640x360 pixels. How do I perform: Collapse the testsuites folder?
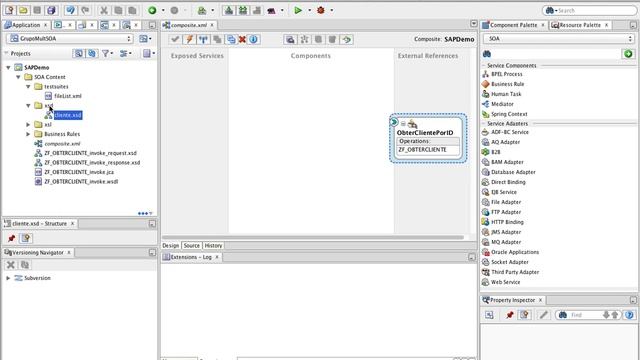28,87
